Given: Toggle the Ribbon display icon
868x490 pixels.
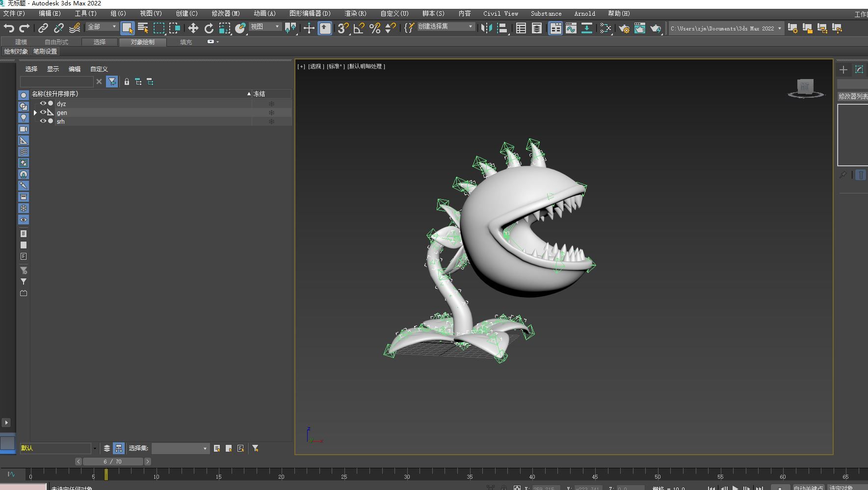Looking at the screenshot, I should tap(555, 28).
